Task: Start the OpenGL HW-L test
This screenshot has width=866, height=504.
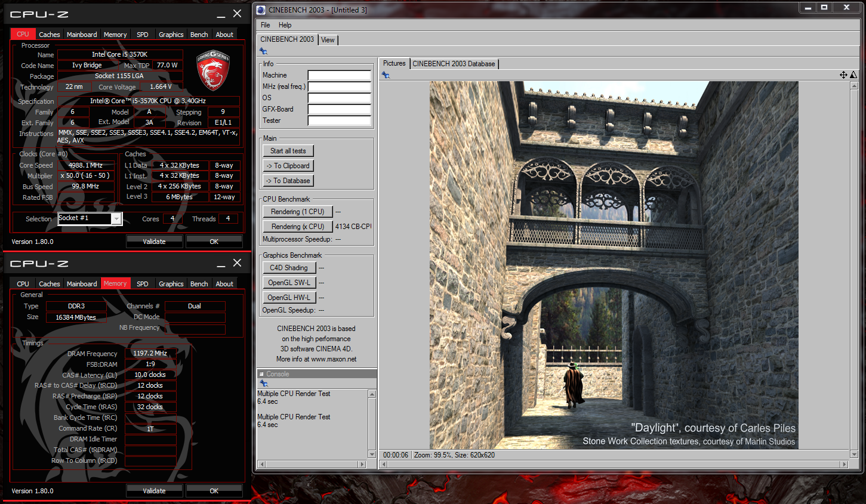Action: pyautogui.click(x=289, y=298)
